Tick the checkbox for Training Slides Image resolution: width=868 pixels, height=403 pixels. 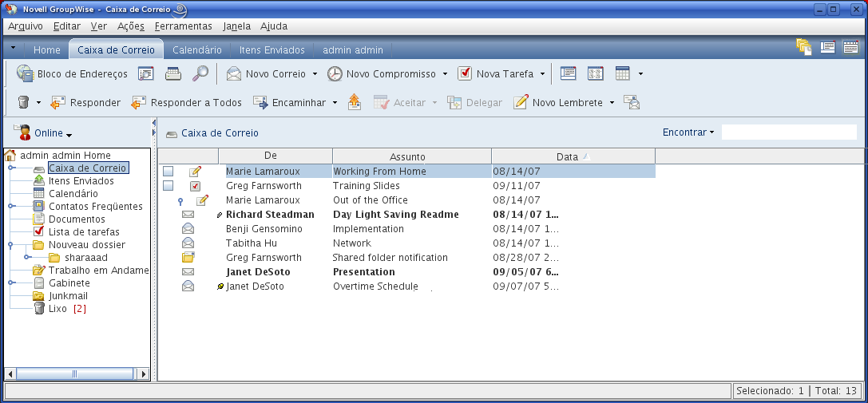[x=168, y=186]
